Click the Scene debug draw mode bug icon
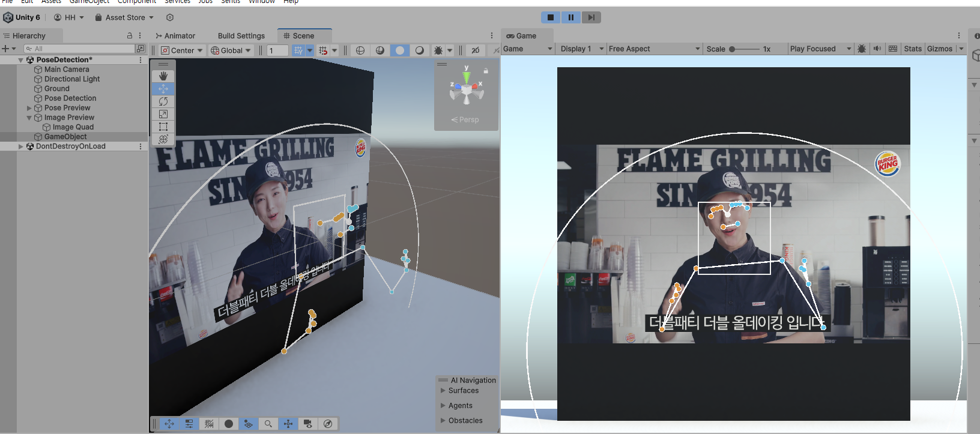 (x=438, y=50)
